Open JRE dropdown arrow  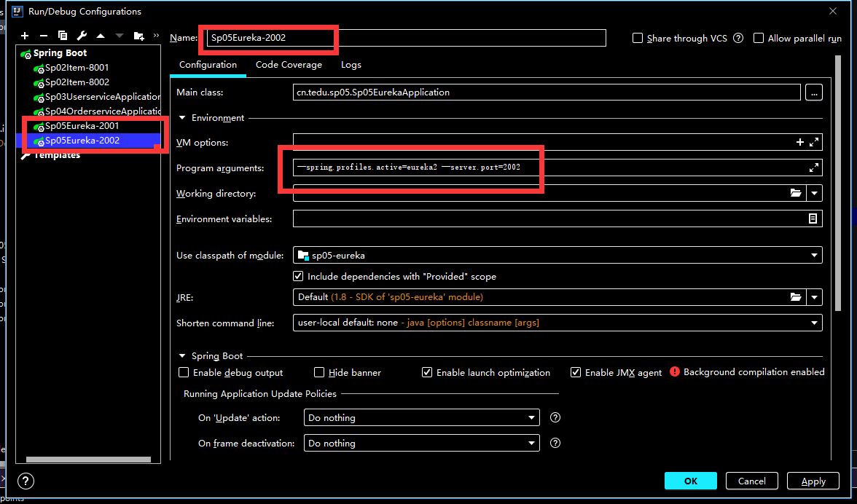pos(815,297)
